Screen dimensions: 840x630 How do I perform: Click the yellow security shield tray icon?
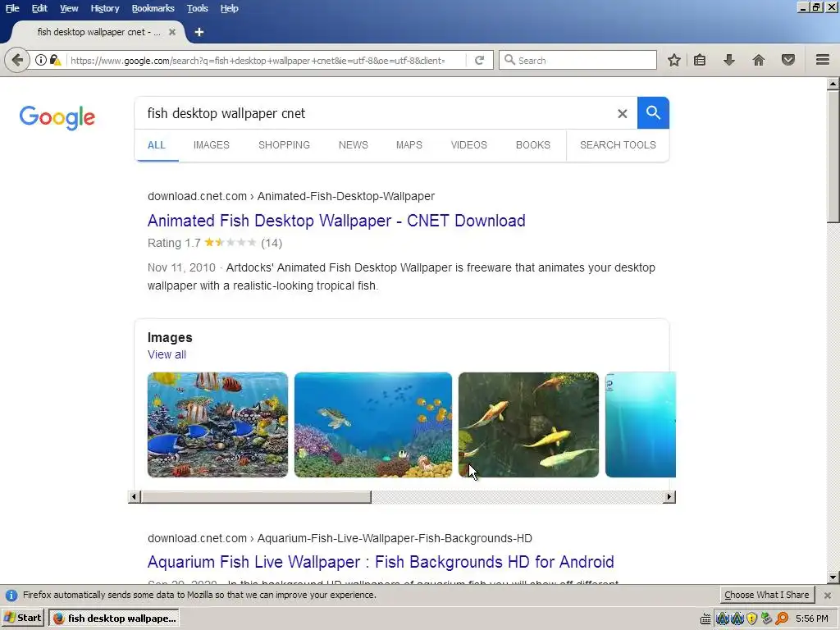point(752,619)
